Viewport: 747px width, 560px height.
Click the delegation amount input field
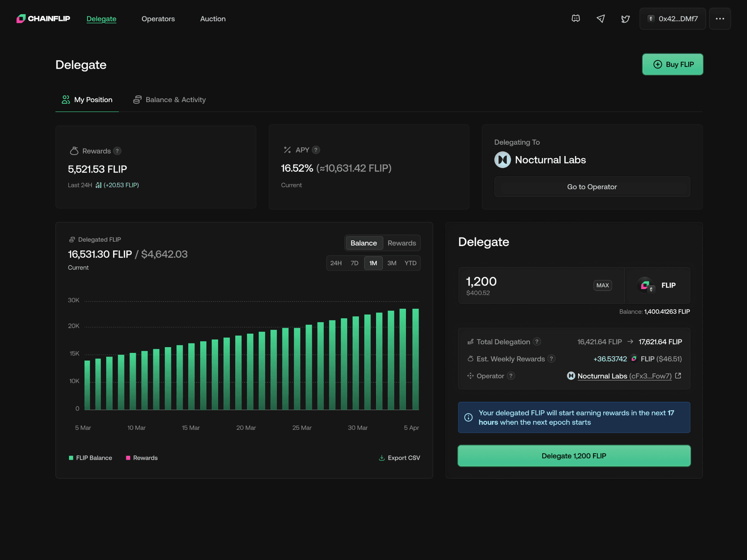[x=504, y=281]
